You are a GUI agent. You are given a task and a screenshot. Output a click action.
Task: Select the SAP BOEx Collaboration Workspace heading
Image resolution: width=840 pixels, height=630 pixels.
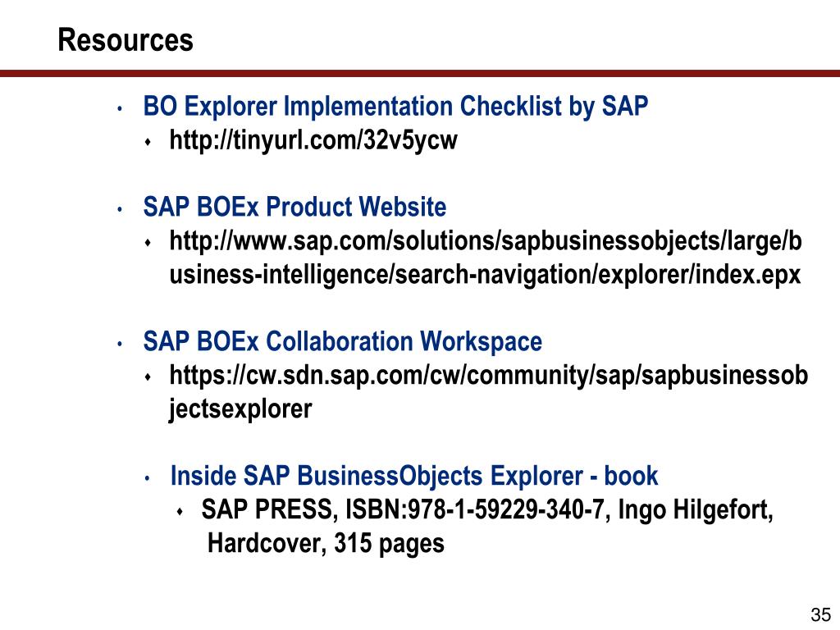pyautogui.click(x=343, y=342)
